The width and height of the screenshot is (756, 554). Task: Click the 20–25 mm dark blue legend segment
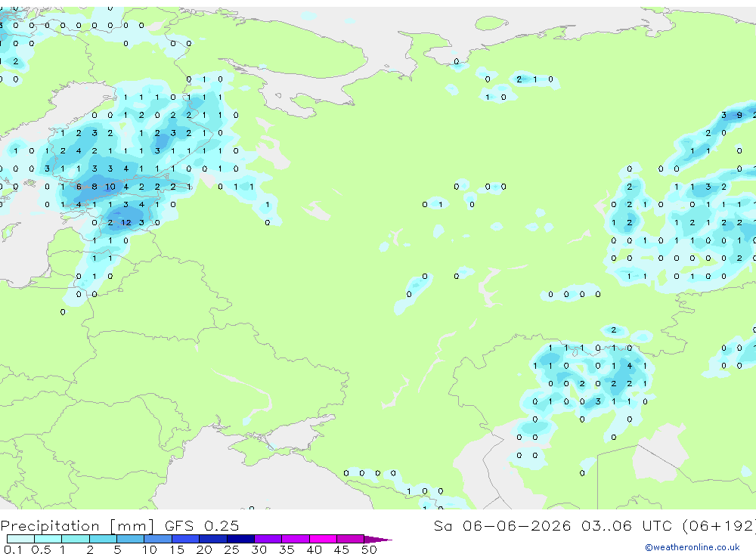pos(213,539)
